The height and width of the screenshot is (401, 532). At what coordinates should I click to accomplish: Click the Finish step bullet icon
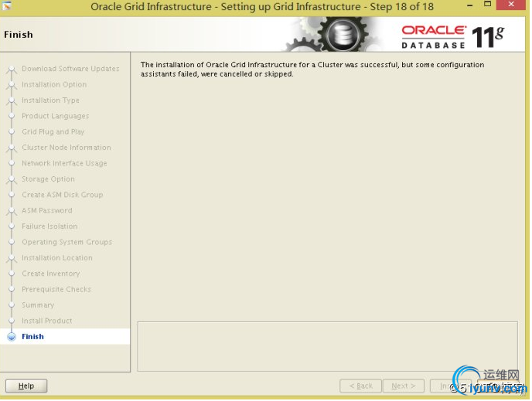(12, 337)
